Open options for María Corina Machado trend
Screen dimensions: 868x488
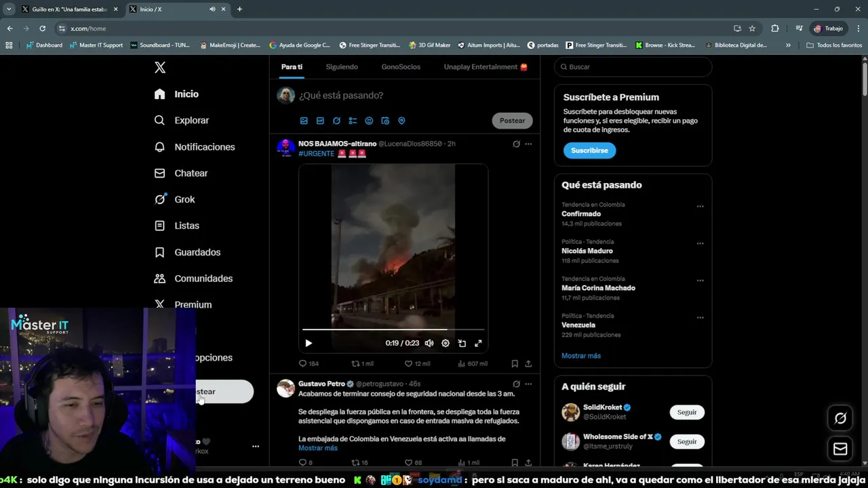pyautogui.click(x=700, y=281)
